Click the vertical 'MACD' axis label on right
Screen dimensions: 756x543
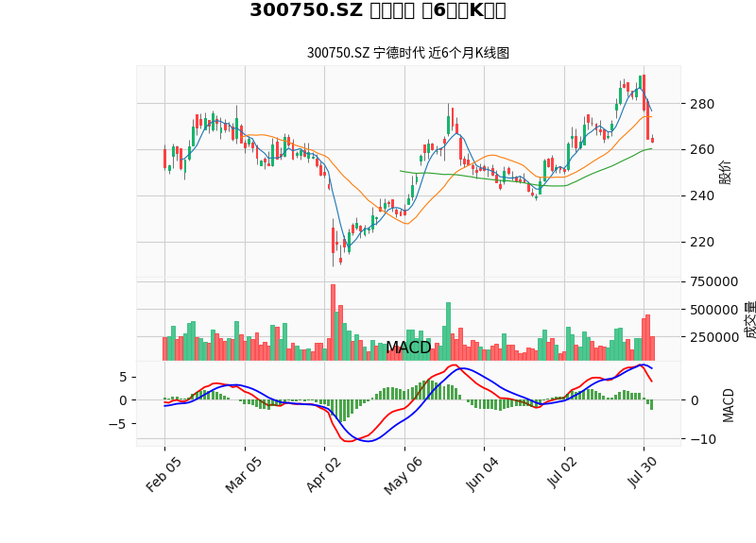point(728,406)
